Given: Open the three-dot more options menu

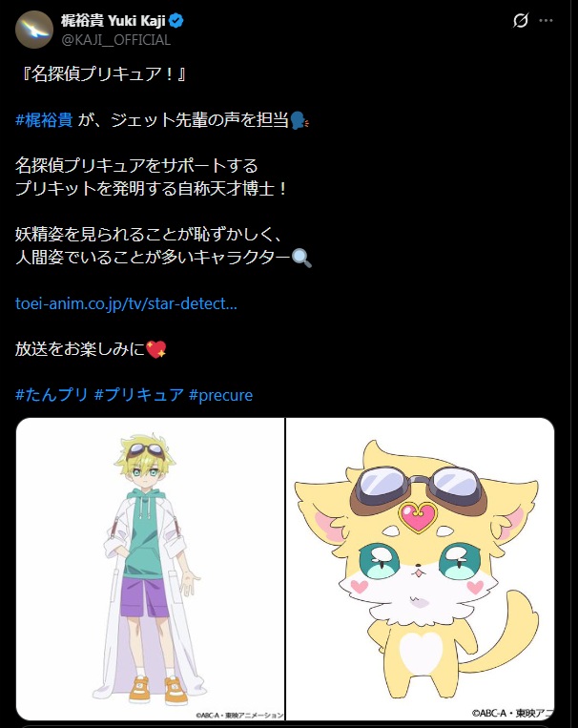Looking at the screenshot, I should (546, 20).
